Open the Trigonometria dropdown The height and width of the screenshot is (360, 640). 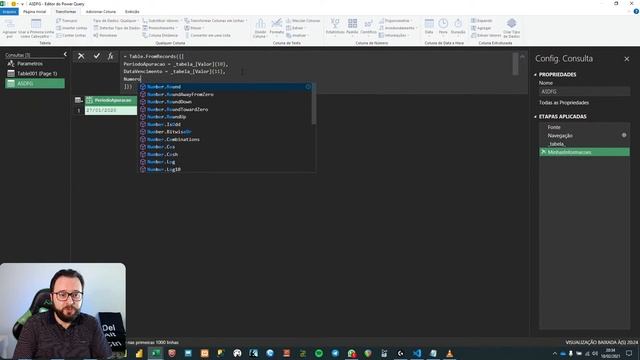click(x=396, y=20)
